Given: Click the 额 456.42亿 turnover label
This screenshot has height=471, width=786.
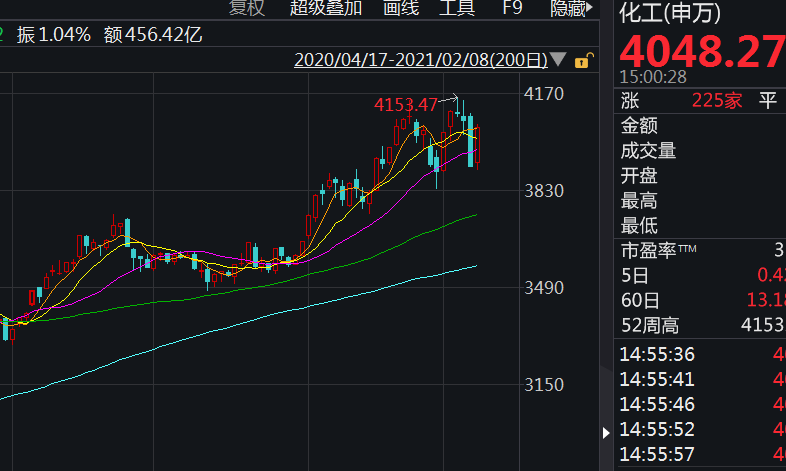Looking at the screenshot, I should click(153, 35).
